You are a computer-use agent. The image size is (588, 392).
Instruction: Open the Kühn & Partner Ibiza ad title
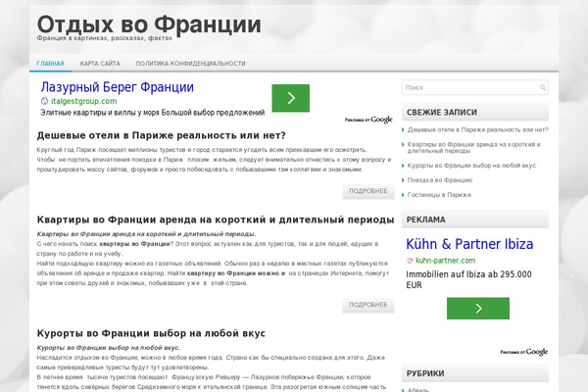(469, 244)
